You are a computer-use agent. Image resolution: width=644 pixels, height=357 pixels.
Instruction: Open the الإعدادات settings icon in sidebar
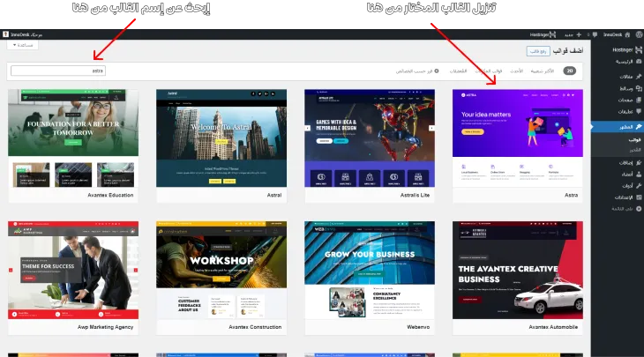click(x=639, y=197)
